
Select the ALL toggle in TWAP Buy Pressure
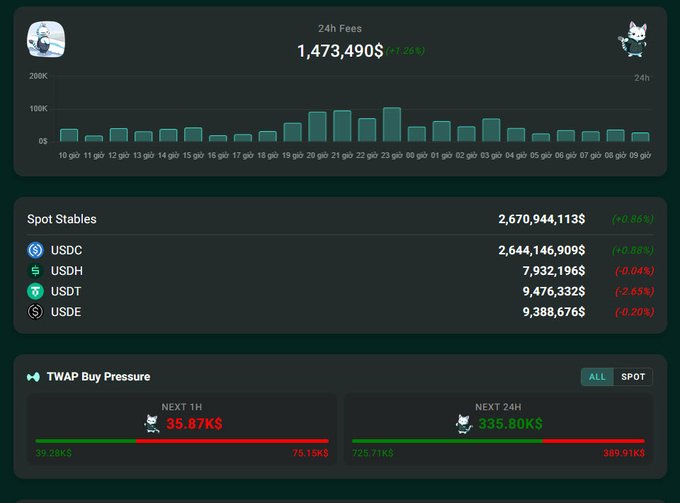597,377
